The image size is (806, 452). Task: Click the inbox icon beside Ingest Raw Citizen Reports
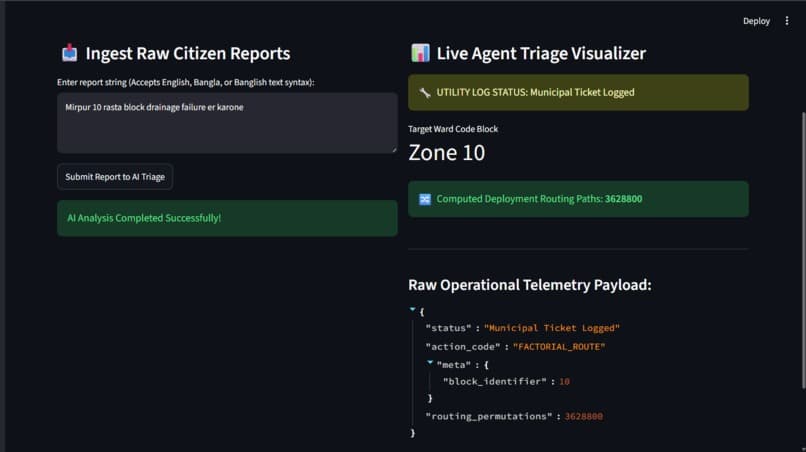coord(69,53)
